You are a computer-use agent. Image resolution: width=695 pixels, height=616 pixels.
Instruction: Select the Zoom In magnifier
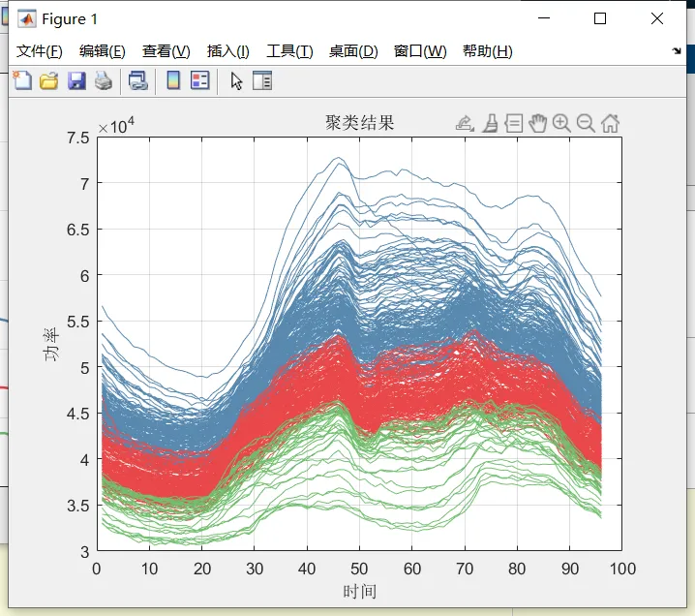pos(561,123)
